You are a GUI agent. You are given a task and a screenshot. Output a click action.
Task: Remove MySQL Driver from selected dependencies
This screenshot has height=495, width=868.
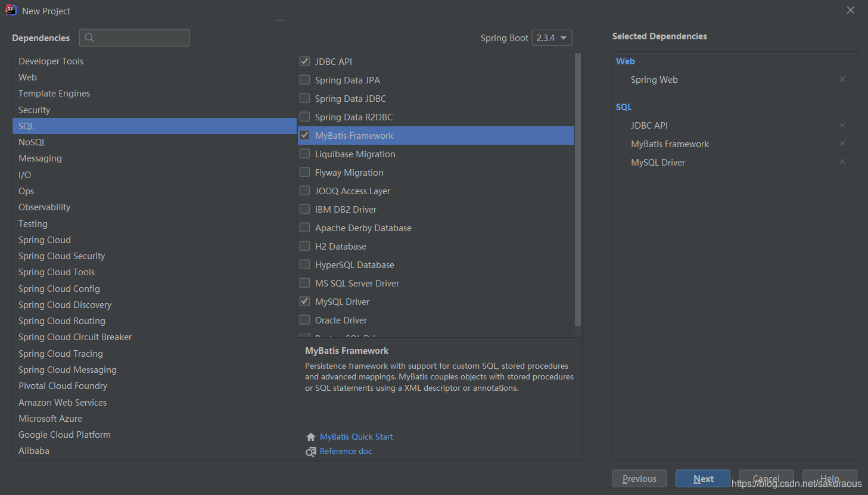tap(842, 162)
